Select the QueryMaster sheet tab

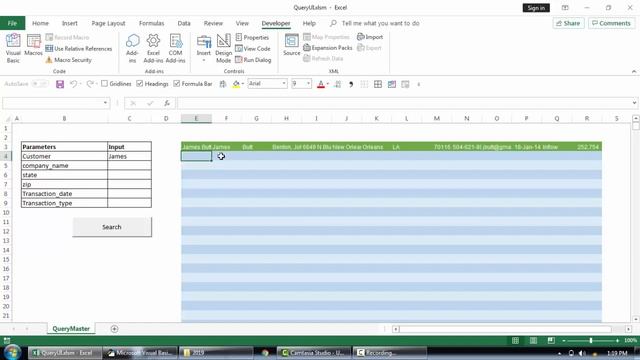[x=71, y=329]
